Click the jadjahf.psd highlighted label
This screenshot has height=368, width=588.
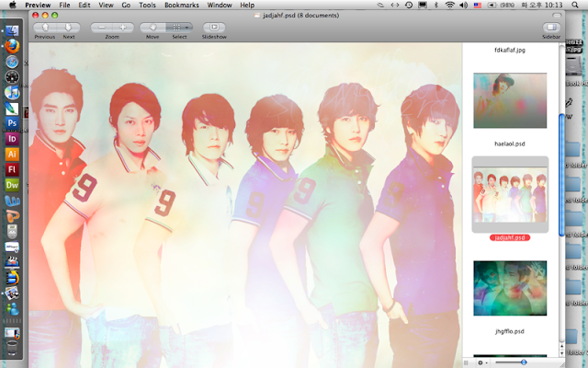[510, 237]
